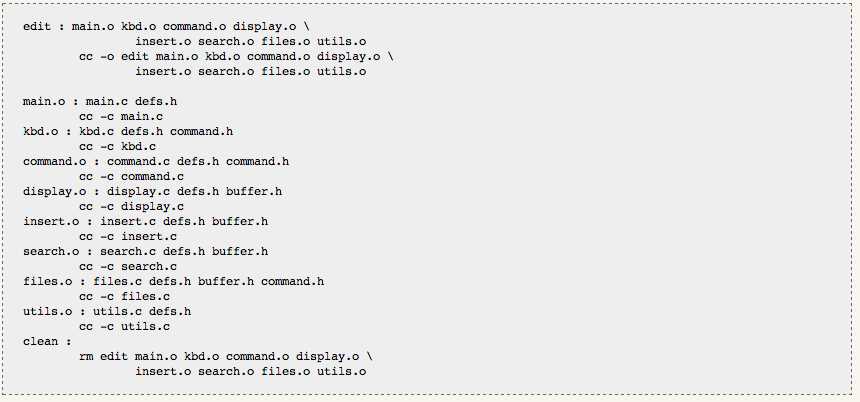Click 'cc -c utils.c' command
This screenshot has width=860, height=402.
pos(125,327)
